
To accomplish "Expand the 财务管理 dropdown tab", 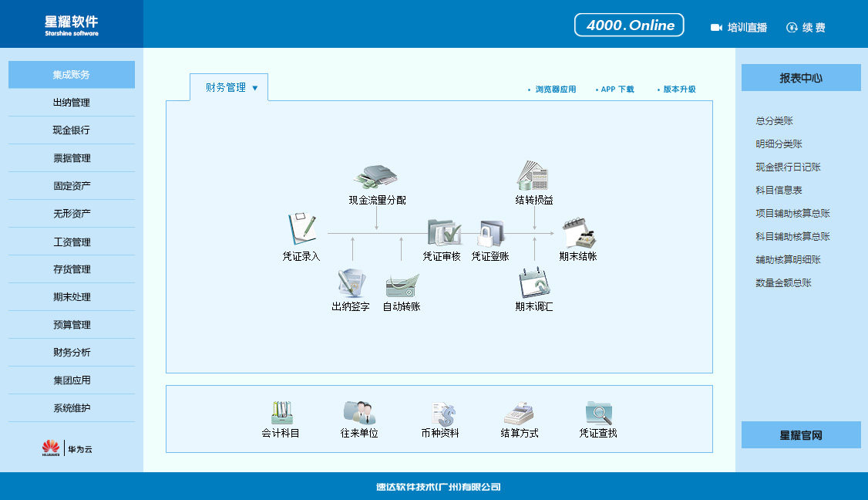I will coord(230,88).
